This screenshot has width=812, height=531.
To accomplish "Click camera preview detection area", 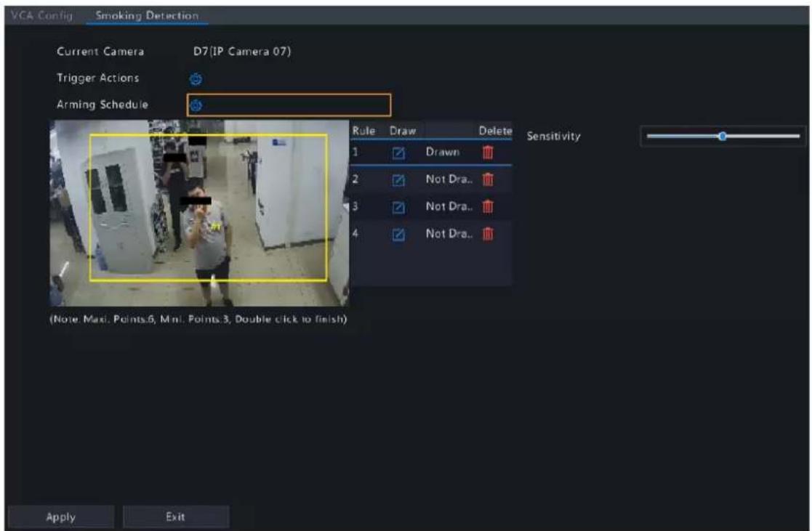I will (x=199, y=213).
